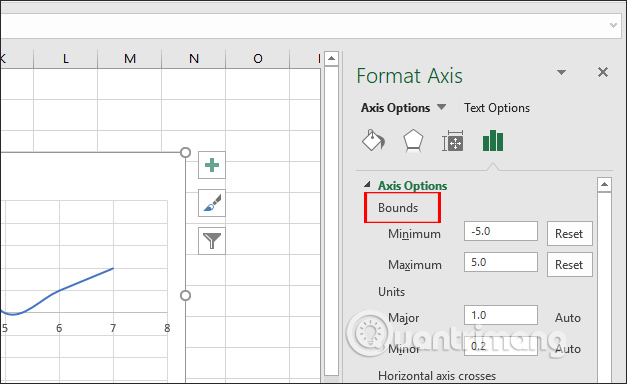Collapse the Axis Options section triangle
627x384 pixels.
(x=367, y=184)
